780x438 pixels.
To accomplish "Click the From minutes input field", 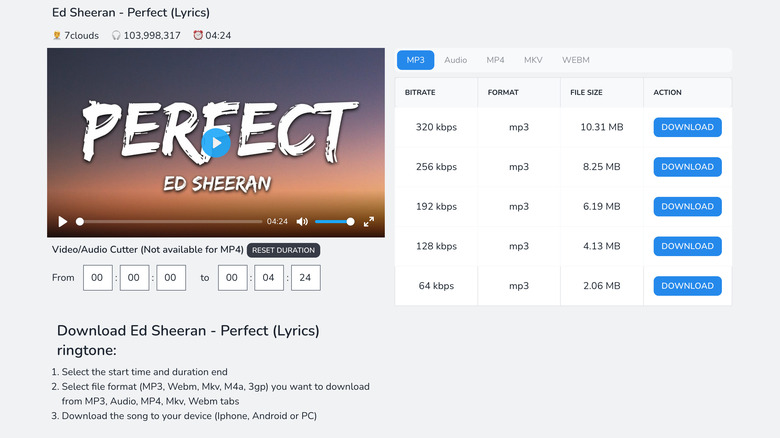I will 134,278.
